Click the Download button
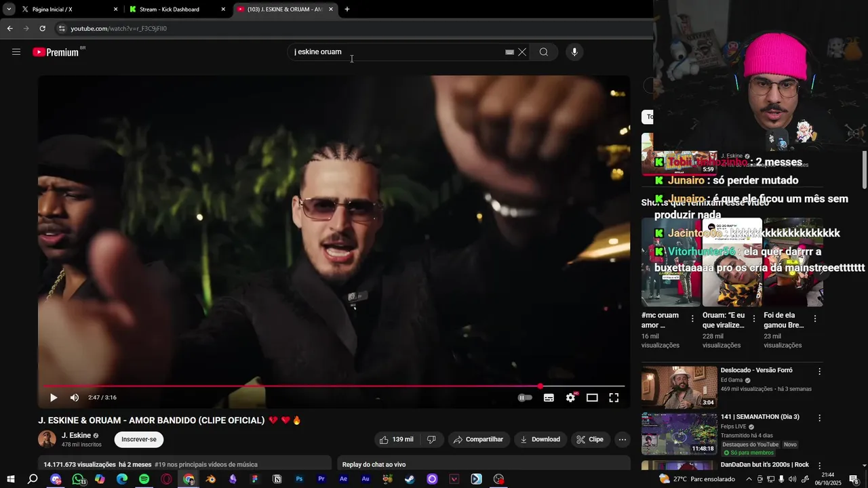The image size is (868, 488). click(540, 439)
